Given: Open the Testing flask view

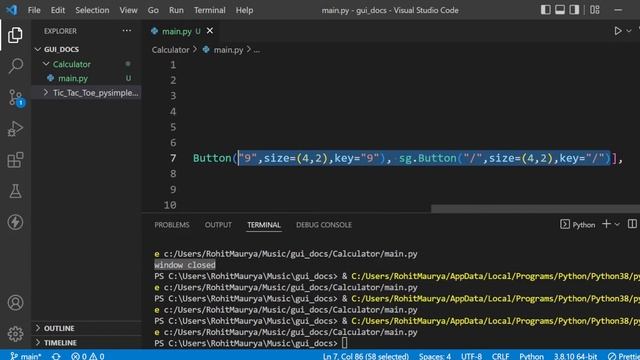Looking at the screenshot, I should (x=15, y=191).
